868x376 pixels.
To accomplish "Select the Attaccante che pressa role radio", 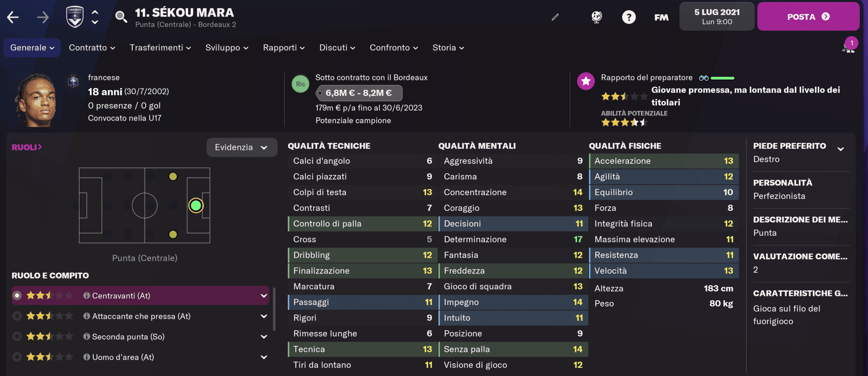I will 17,316.
